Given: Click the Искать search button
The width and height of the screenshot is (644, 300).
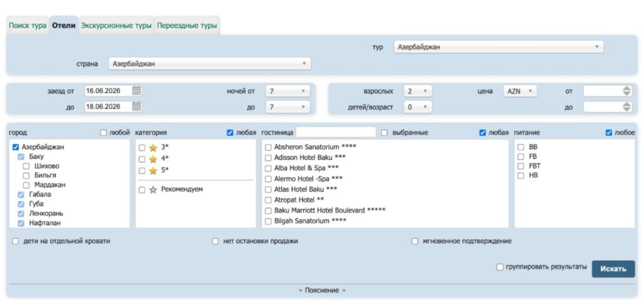Looking at the screenshot, I should pyautogui.click(x=613, y=269).
